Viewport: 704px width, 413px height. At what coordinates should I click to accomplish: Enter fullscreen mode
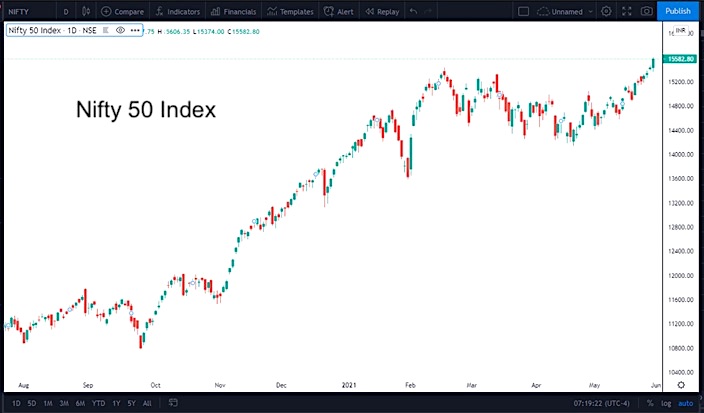click(627, 12)
